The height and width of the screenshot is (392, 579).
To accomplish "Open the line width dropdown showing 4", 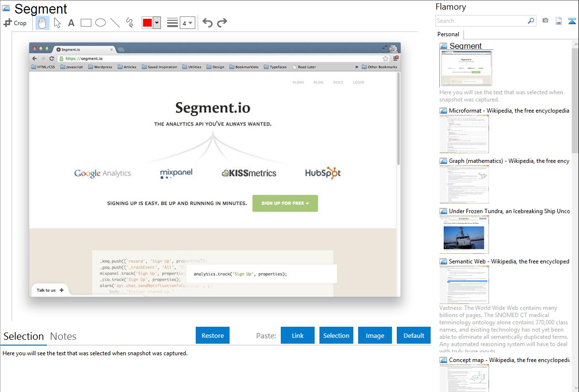I will (187, 23).
